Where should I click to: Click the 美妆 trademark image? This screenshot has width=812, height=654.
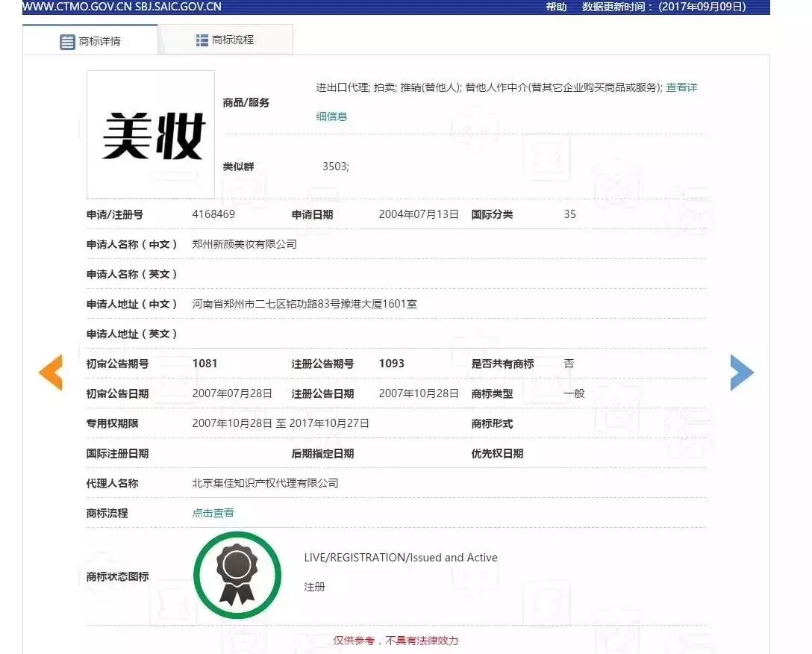click(151, 134)
